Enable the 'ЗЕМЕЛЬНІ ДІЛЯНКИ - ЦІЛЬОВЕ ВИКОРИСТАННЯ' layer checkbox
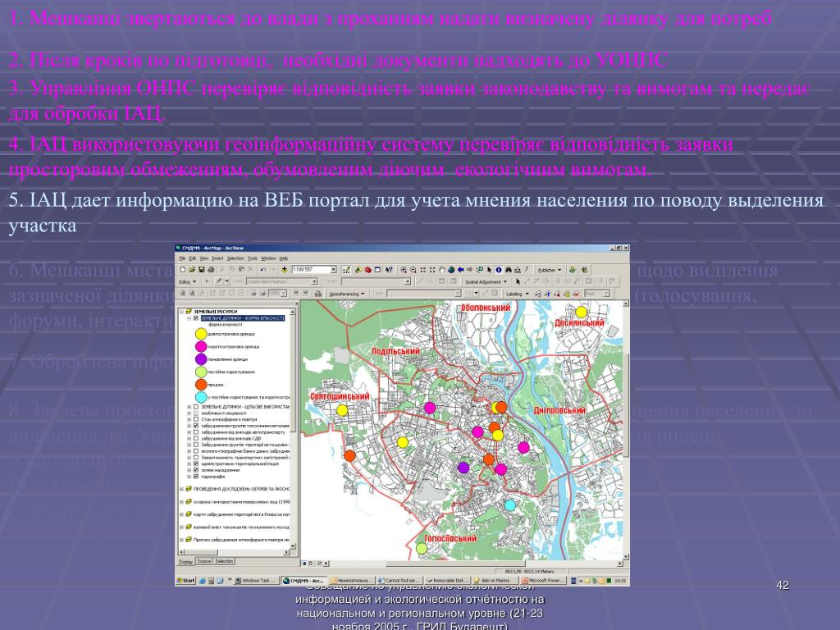840x630 pixels. coord(196,407)
